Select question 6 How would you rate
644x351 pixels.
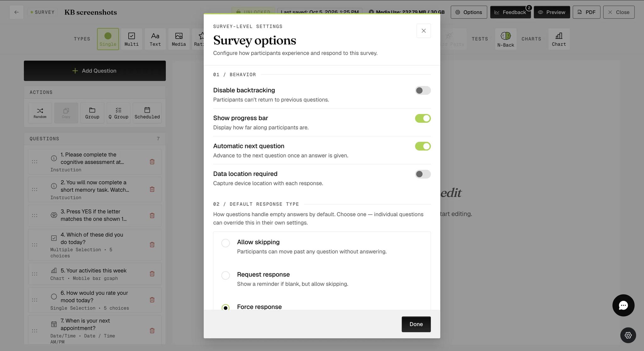coord(95,300)
